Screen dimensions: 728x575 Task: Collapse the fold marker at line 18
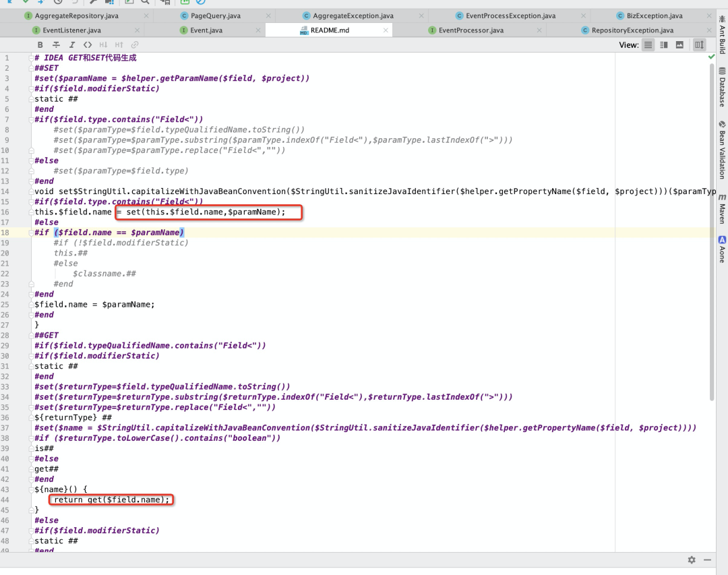[30, 233]
